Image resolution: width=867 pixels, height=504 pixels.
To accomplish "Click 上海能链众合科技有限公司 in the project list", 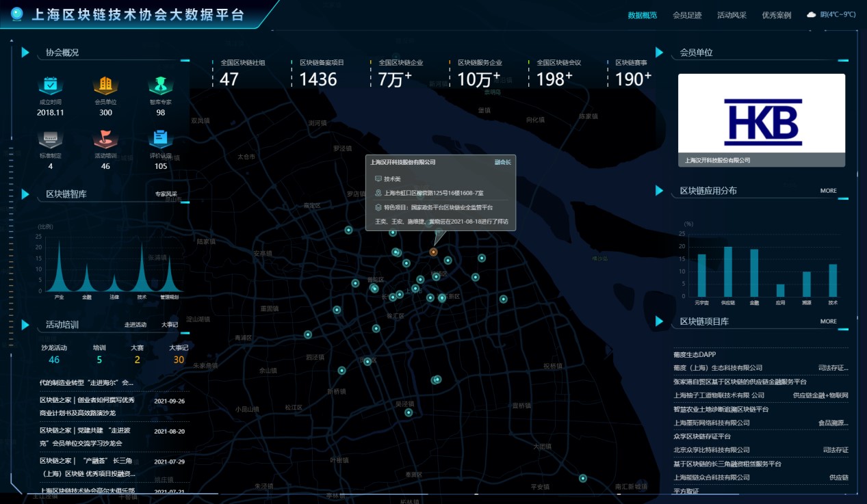I will [712, 477].
